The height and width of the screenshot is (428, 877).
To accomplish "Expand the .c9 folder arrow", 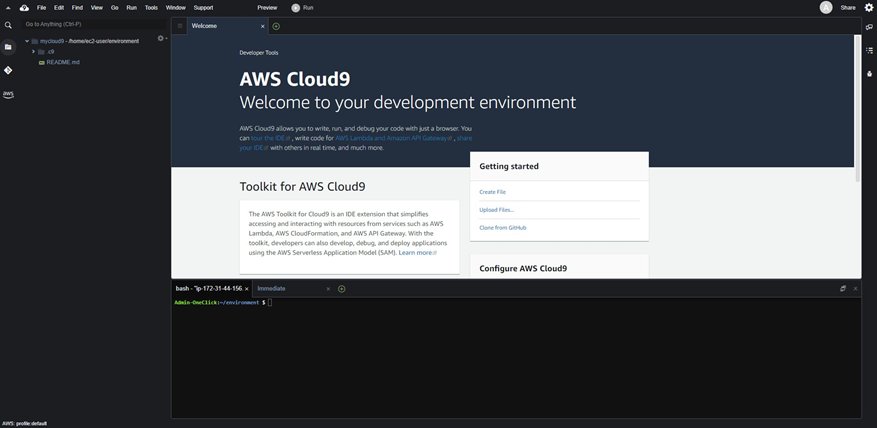I will tap(34, 51).
